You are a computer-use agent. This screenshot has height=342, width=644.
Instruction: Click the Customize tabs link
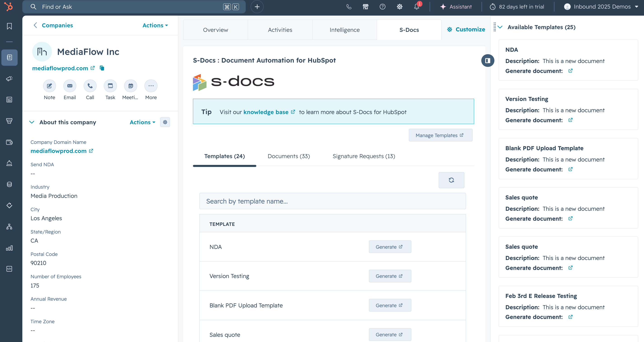466,29
